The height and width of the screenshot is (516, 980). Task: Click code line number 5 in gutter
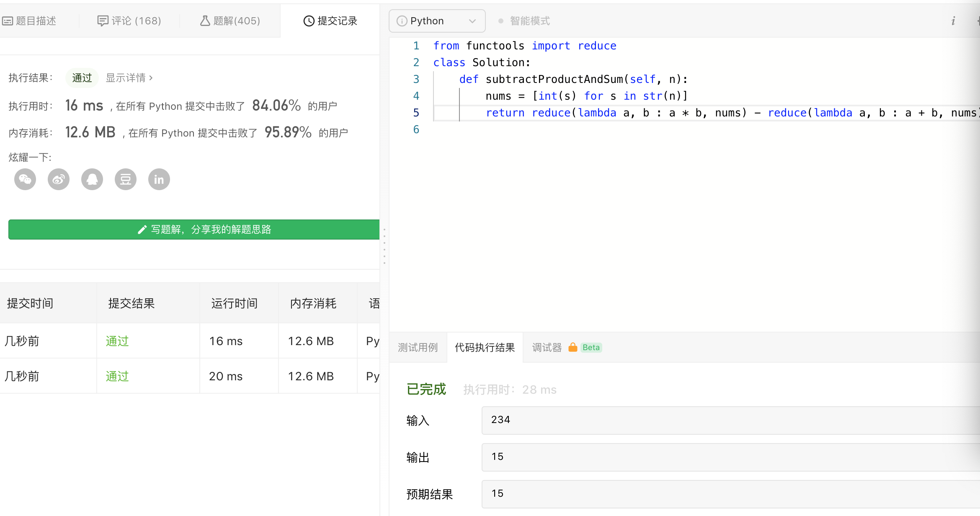coord(416,113)
